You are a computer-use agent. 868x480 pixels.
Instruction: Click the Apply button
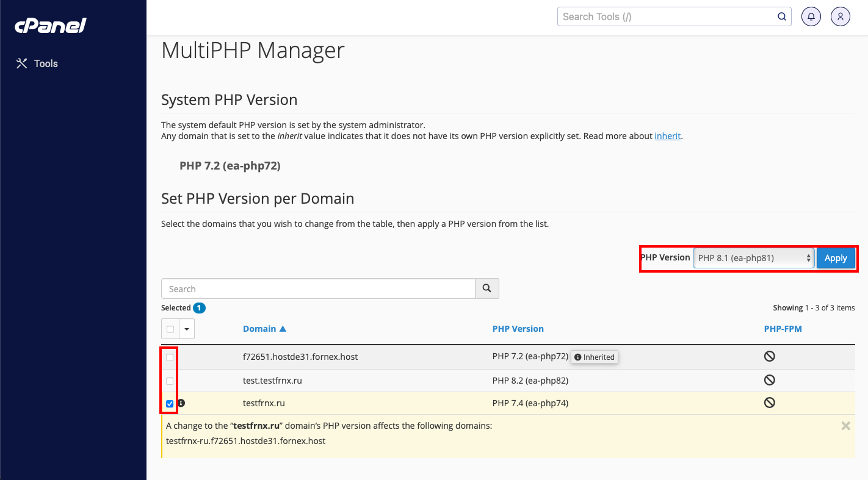[836, 258]
